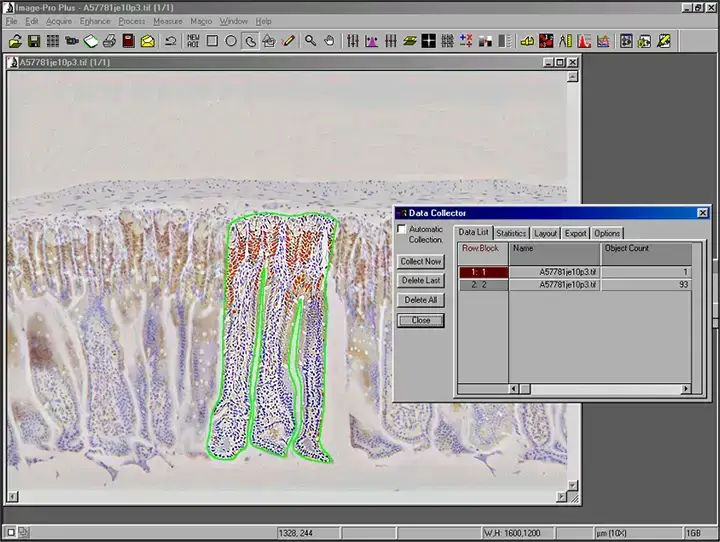The height and width of the screenshot is (542, 720).
Task: Click the Print icon in toolbar
Action: coord(110,41)
